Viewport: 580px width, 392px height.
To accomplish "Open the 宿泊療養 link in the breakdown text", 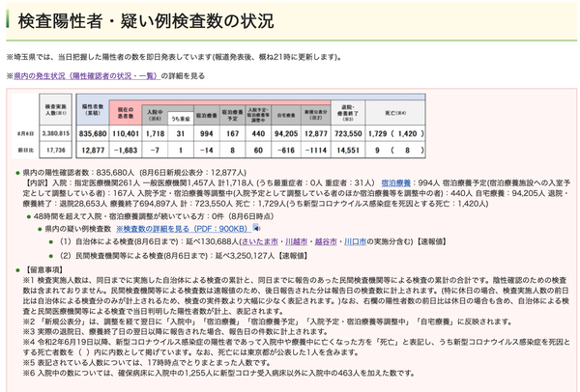I will tap(395, 182).
